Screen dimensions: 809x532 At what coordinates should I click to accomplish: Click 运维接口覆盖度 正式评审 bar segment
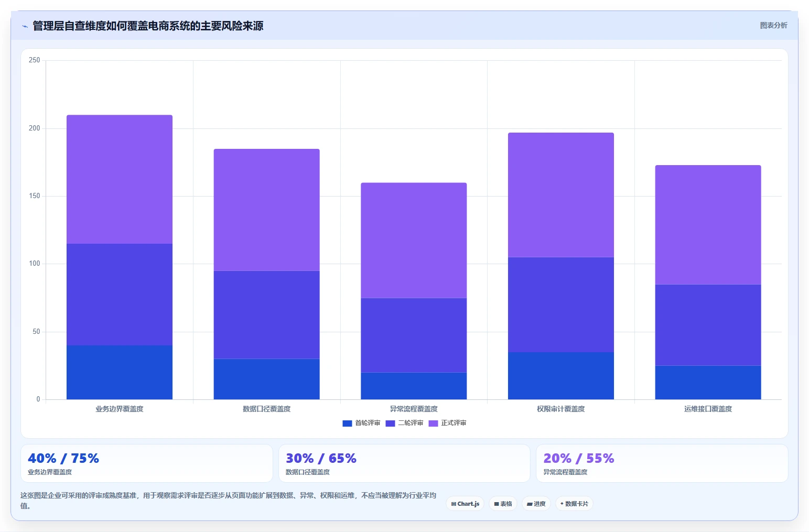[708, 225]
